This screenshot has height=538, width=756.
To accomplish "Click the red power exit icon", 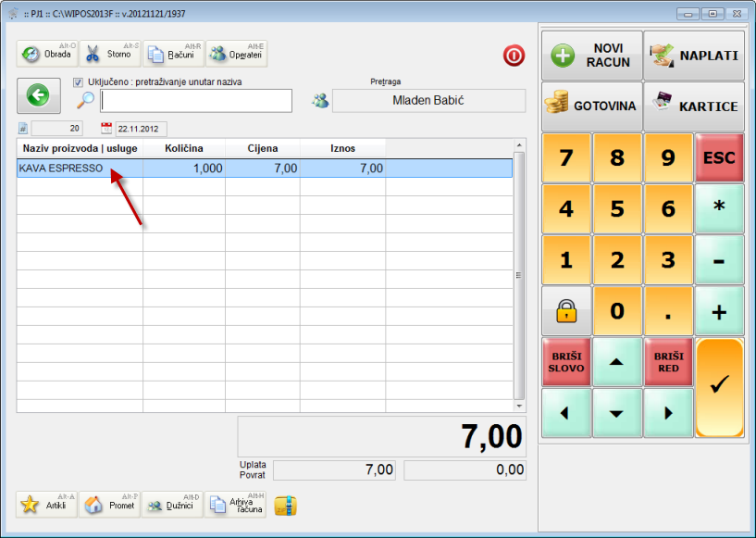I will (514, 56).
